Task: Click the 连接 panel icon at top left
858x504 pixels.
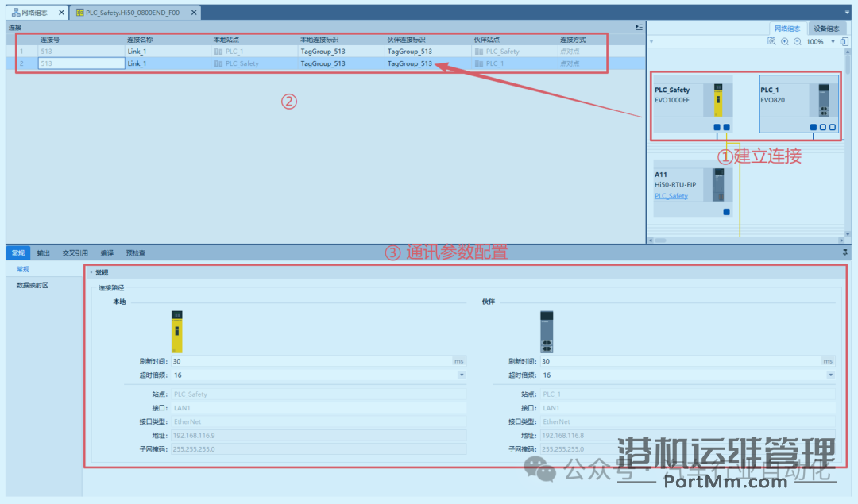Action: pos(13,26)
